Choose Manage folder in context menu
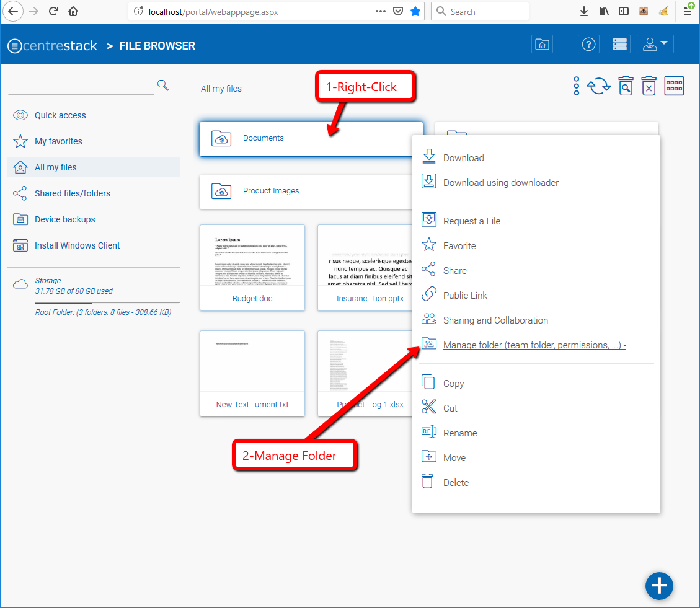Screen dimensions: 700x608 tap(534, 345)
